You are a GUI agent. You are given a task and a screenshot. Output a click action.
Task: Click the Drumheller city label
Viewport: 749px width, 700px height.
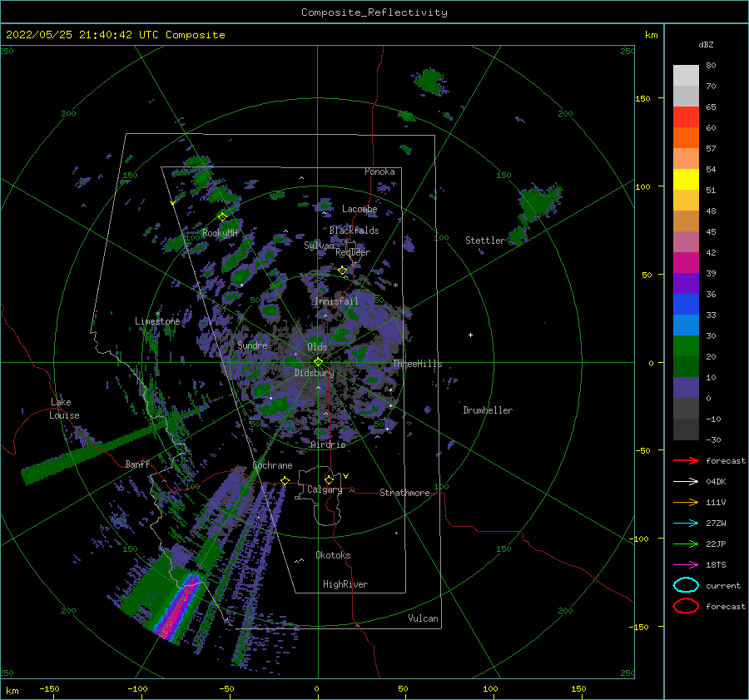tap(488, 410)
